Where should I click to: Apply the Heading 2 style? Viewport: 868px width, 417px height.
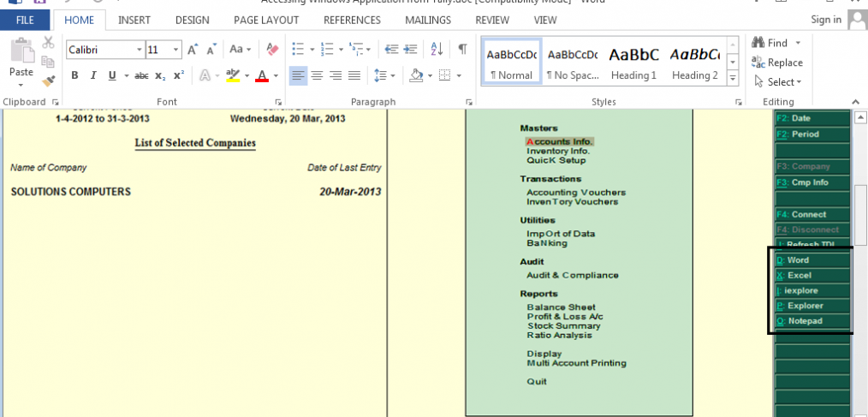[695, 62]
